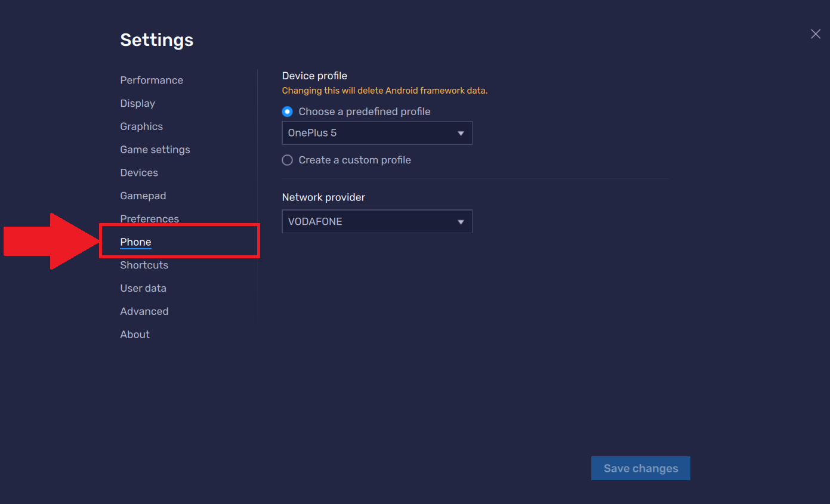Open the Shortcuts settings section
830x504 pixels.
[x=144, y=265]
